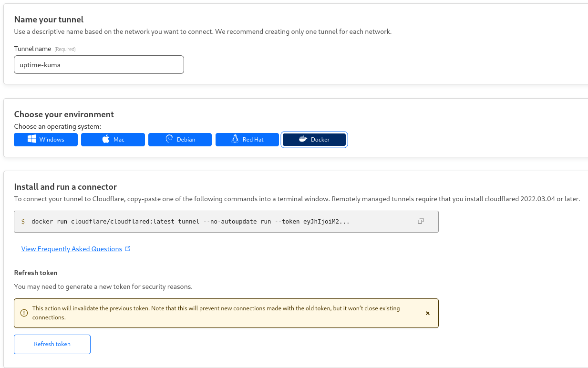Screen dimensions: 588x368
Task: Click the Refresh token section heading
Action: (36, 273)
